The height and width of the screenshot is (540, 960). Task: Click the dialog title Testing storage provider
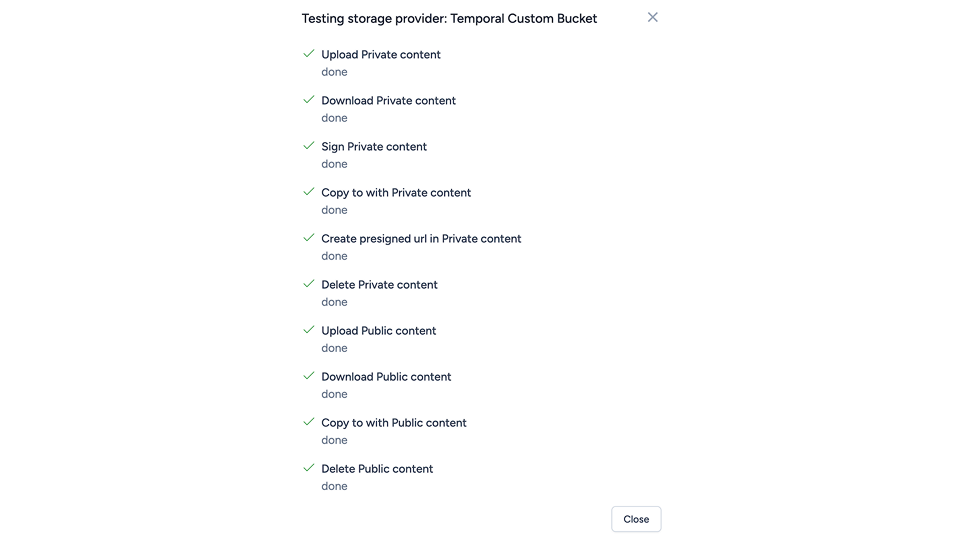pos(449,18)
